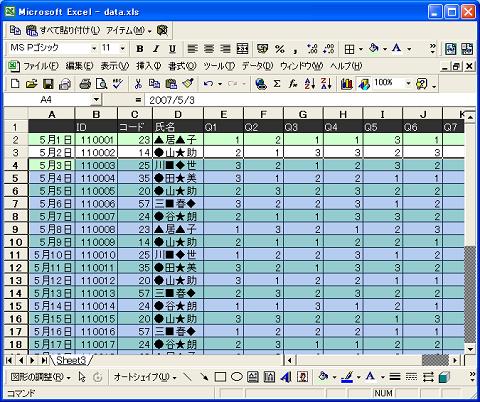
Task: Open the Name Box dropdown arrow
Action: [96, 99]
